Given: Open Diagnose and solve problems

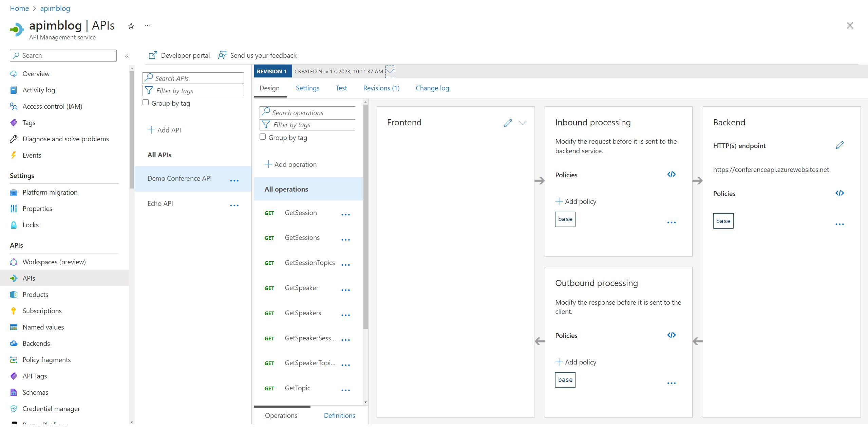Looking at the screenshot, I should pos(65,139).
